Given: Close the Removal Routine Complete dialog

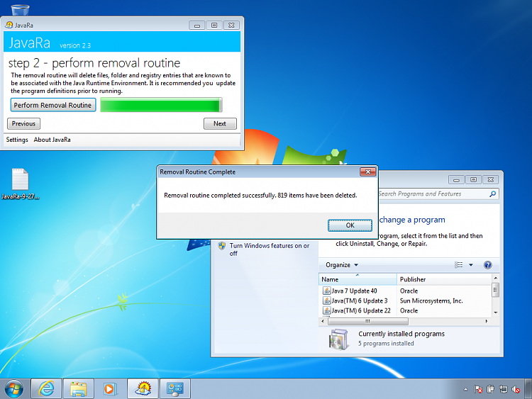Looking at the screenshot, I should pyautogui.click(x=367, y=172).
